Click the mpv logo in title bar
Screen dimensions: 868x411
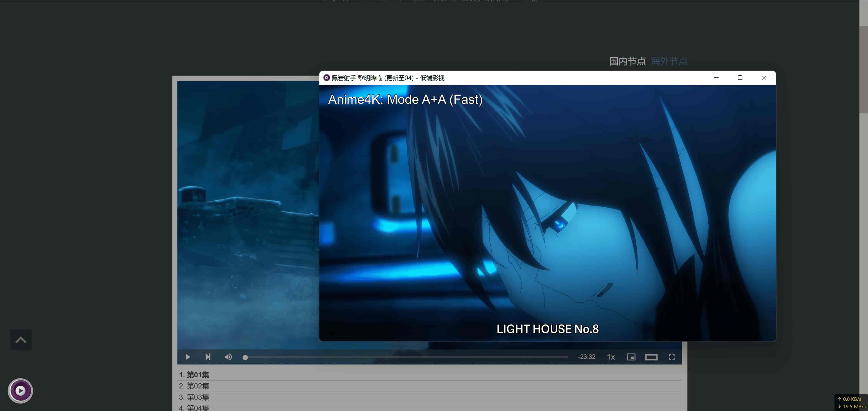[x=326, y=78]
